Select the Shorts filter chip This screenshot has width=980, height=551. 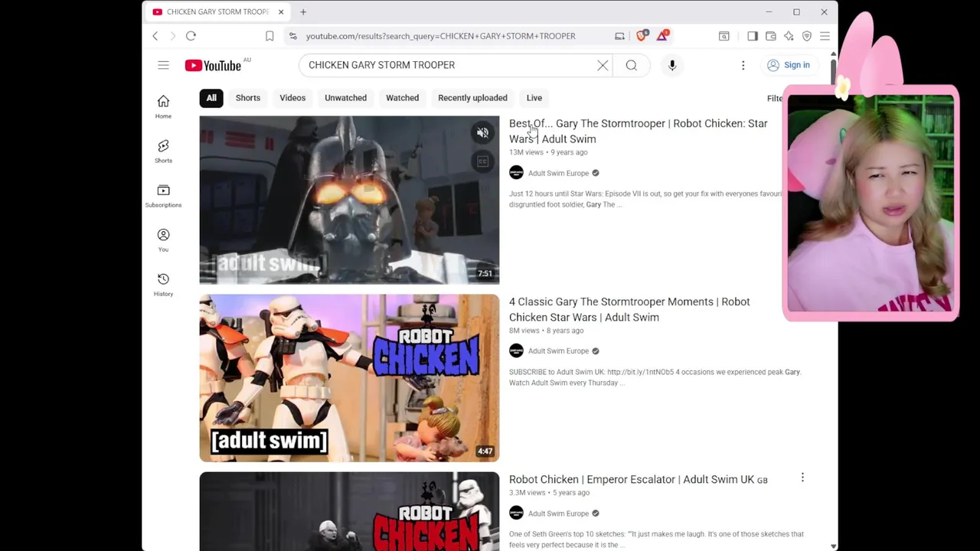[248, 98]
